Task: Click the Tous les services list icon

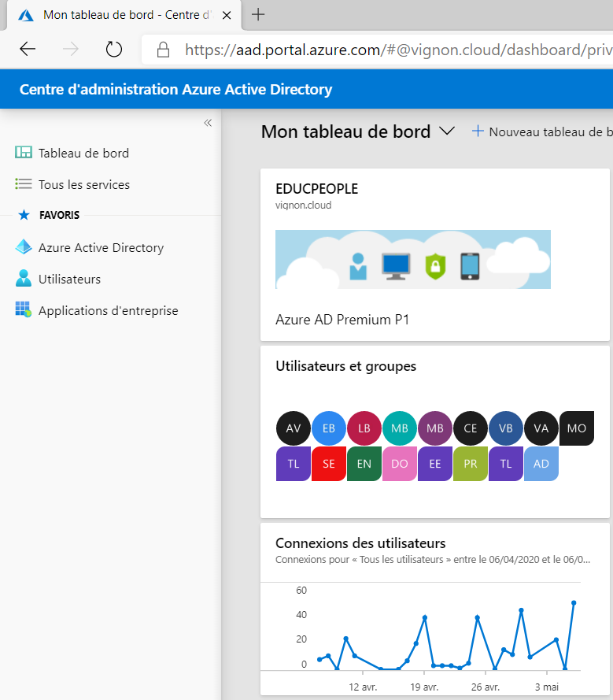Action: pos(24,183)
